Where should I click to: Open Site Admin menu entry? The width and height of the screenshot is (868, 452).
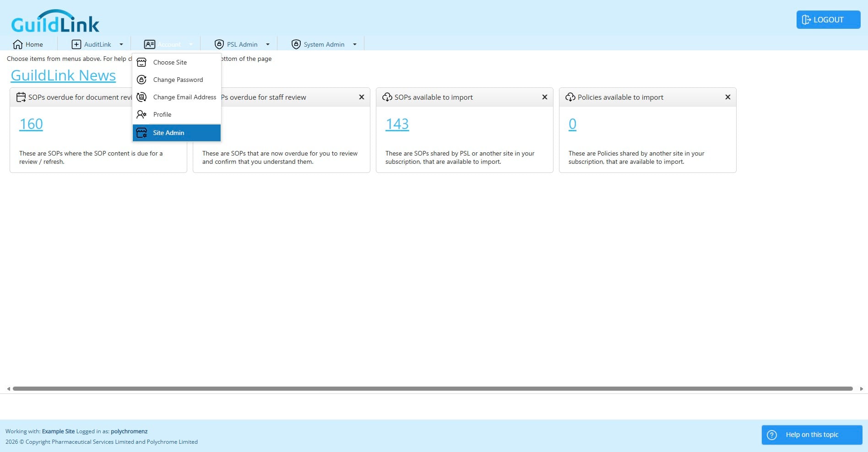pyautogui.click(x=177, y=133)
